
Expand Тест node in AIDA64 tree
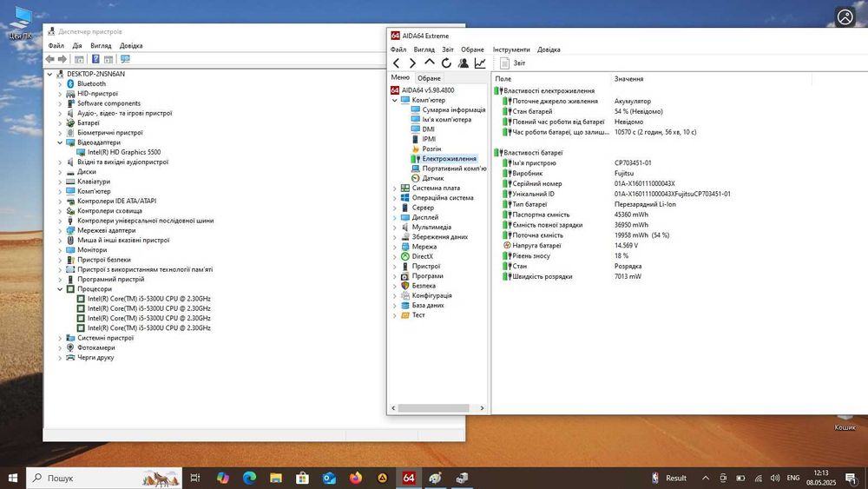coord(395,315)
